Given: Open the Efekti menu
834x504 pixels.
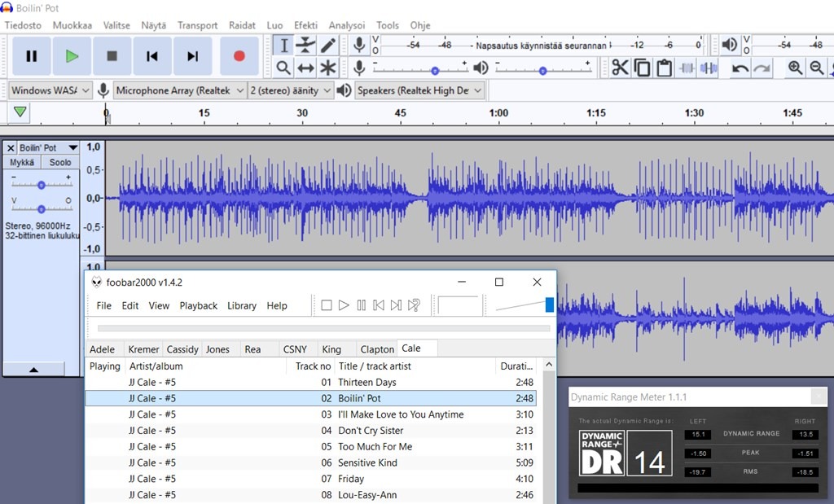Looking at the screenshot, I should point(305,25).
